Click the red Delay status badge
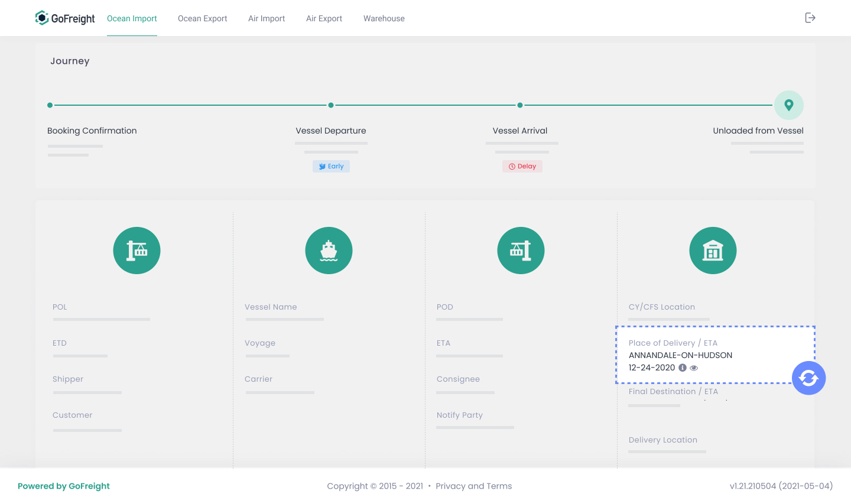Screen dimensions: 851x504 [x=522, y=167]
